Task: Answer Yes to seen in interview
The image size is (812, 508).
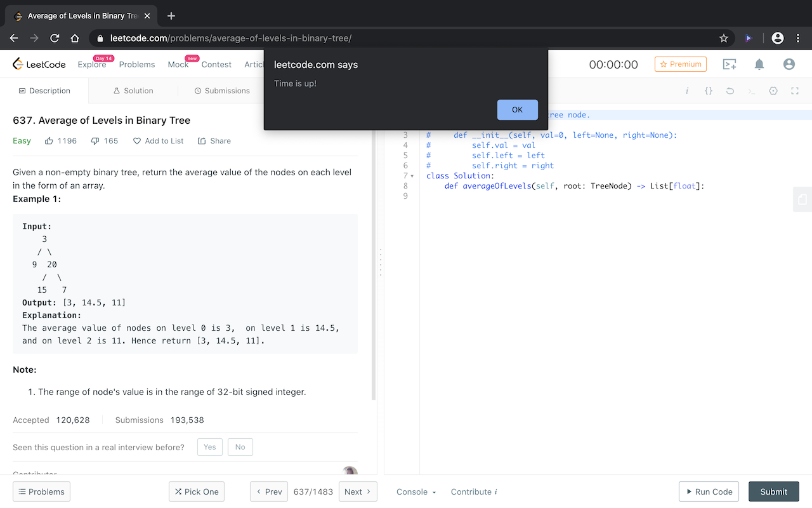Action: 210,447
